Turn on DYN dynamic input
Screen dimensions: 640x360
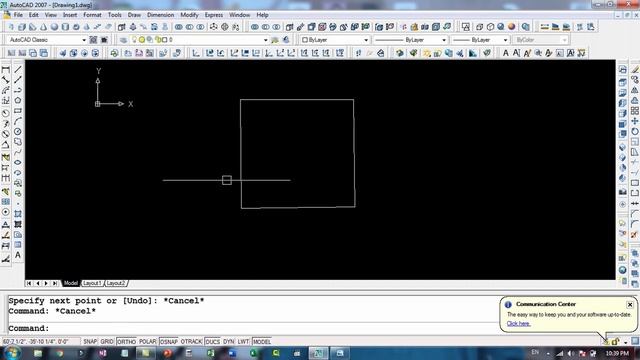(x=229, y=342)
